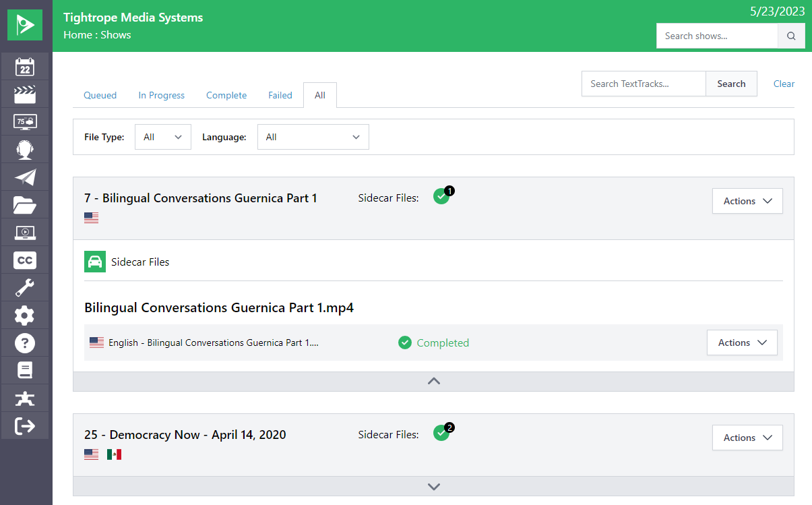Expand the Democracy Now show panel
Screen dimensions: 812x505
click(433, 486)
